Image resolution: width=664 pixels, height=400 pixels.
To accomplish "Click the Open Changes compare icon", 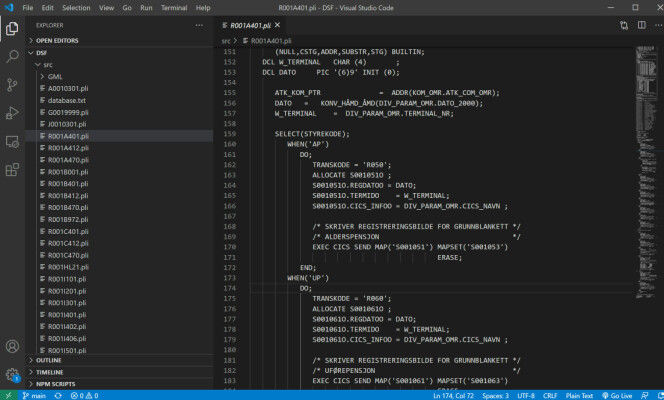I will tap(624, 25).
